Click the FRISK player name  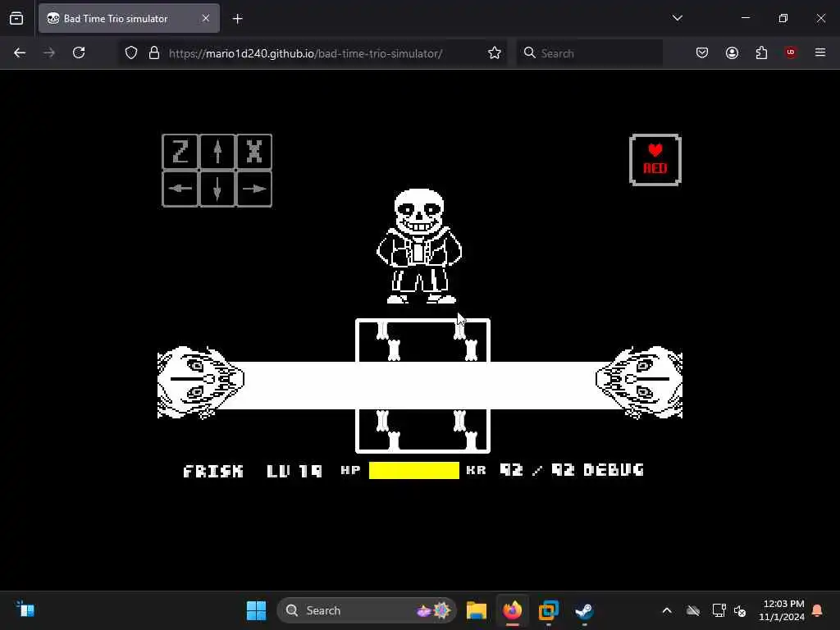pos(213,471)
